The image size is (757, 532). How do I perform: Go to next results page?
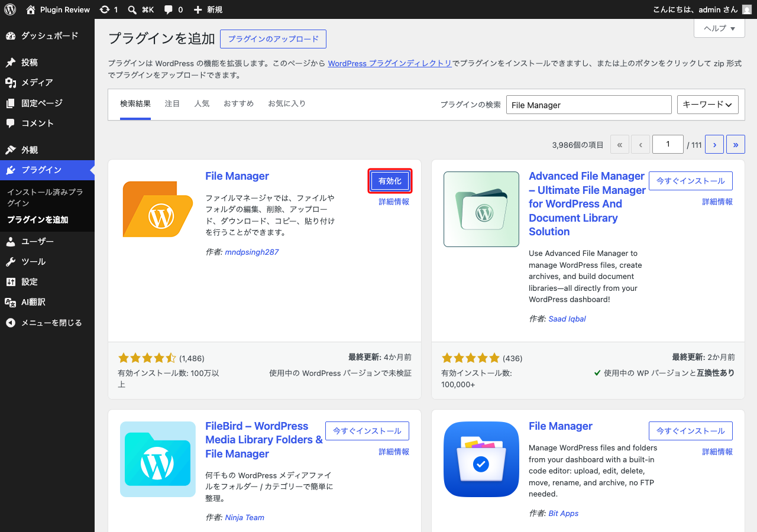coord(714,144)
